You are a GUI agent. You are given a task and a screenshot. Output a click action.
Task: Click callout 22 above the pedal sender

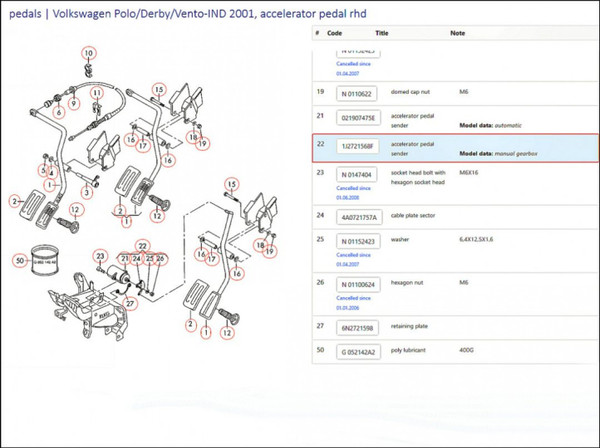coord(143,246)
